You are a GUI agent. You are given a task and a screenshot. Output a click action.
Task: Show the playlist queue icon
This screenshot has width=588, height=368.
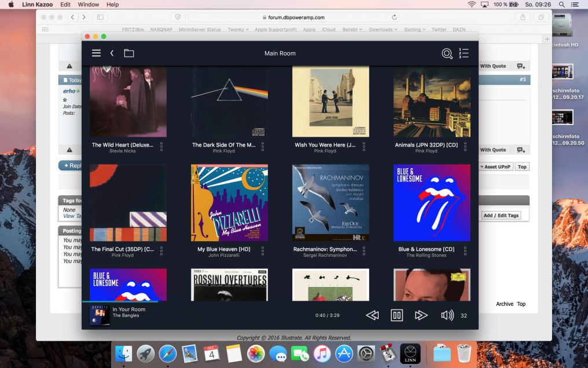pyautogui.click(x=463, y=53)
